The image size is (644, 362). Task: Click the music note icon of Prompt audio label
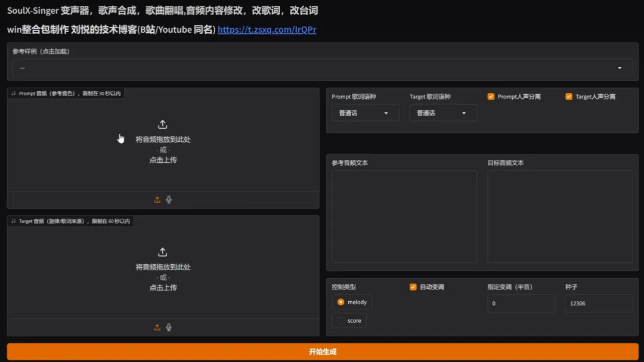(14, 94)
